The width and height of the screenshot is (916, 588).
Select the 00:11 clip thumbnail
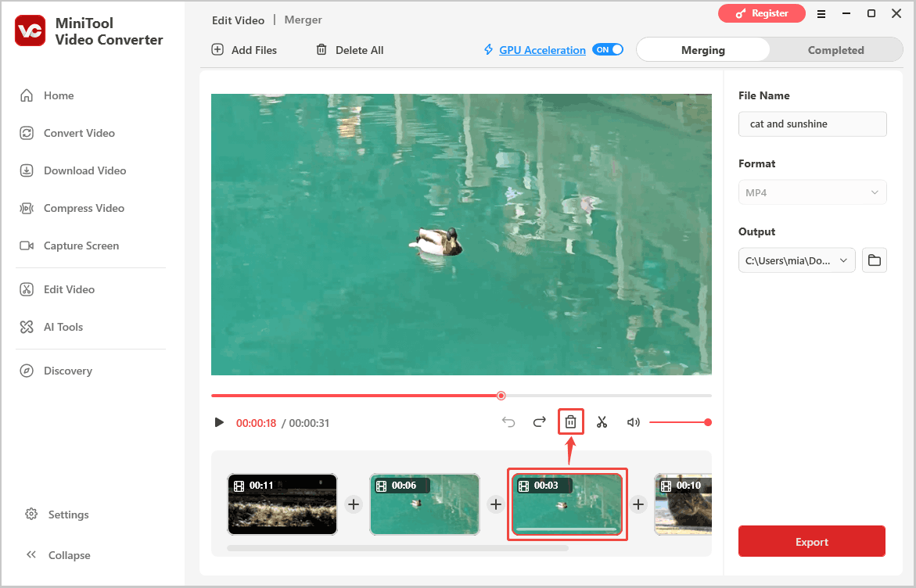[282, 504]
